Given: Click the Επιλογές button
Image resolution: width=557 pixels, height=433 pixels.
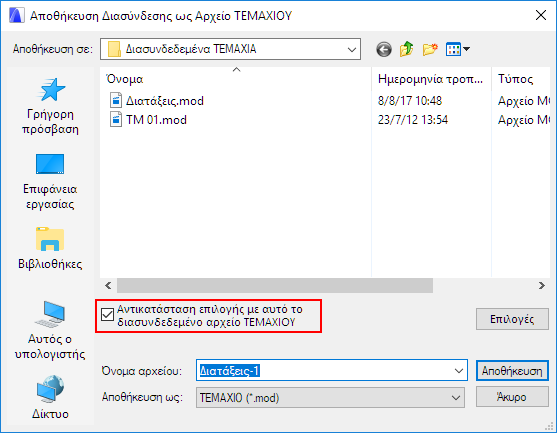Looking at the screenshot, I should tap(512, 319).
